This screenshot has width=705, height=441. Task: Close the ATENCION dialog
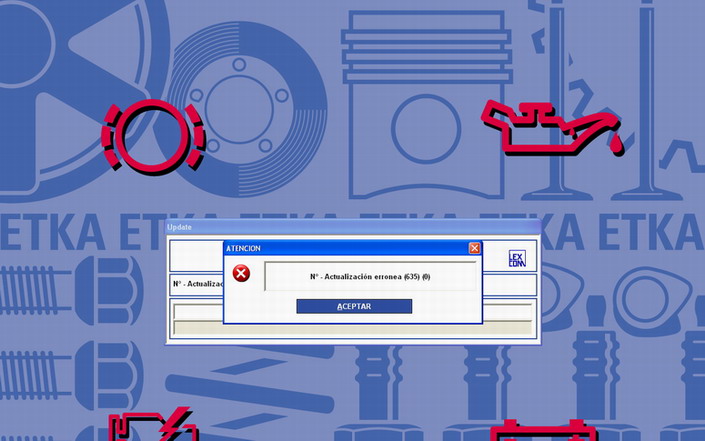(x=474, y=248)
